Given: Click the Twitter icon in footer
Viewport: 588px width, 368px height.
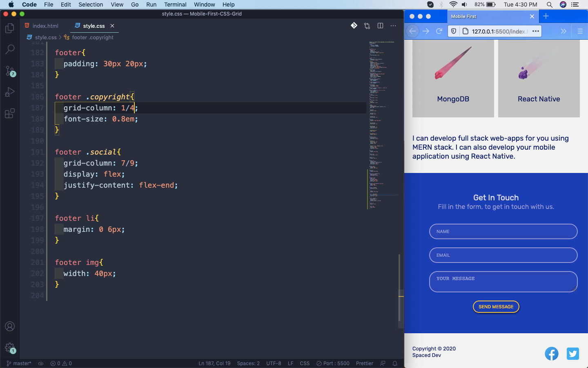Looking at the screenshot, I should tap(573, 354).
